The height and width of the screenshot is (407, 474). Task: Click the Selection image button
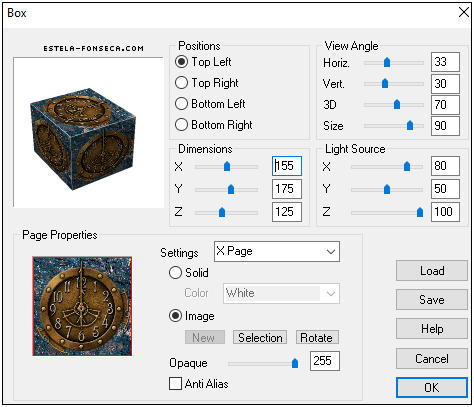pos(260,338)
